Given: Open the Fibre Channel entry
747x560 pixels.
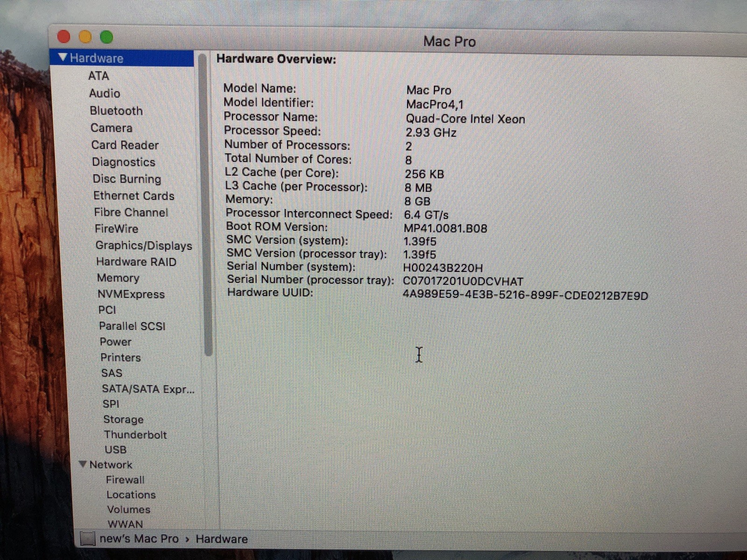Looking at the screenshot, I should (x=131, y=212).
